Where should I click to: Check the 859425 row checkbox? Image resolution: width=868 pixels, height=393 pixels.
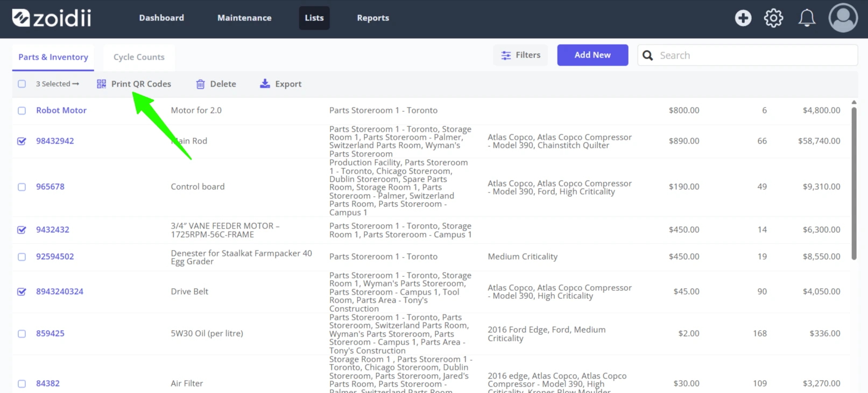point(22,334)
